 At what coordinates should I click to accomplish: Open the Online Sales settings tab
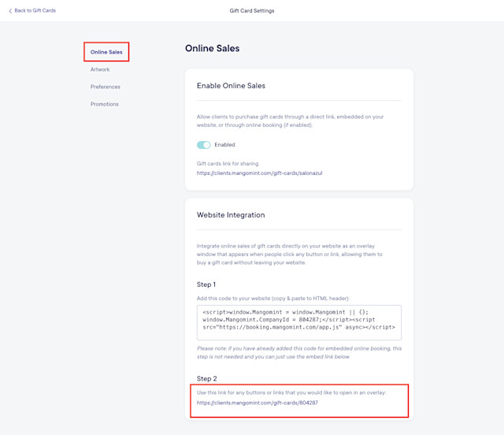tap(106, 52)
